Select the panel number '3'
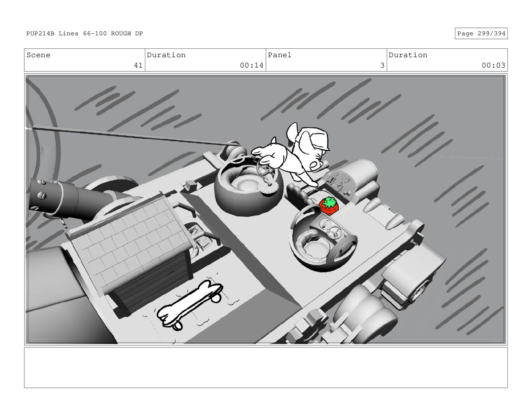 pos(382,65)
